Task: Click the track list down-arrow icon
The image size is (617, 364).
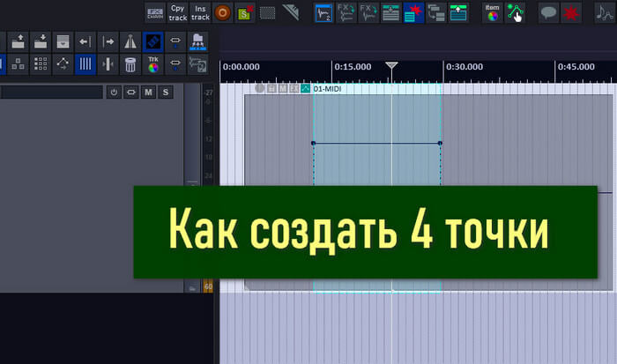Action: point(391,13)
